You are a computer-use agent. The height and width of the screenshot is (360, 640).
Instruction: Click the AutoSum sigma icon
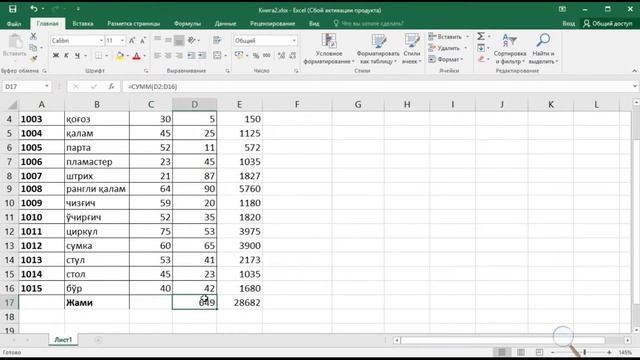tap(481, 36)
